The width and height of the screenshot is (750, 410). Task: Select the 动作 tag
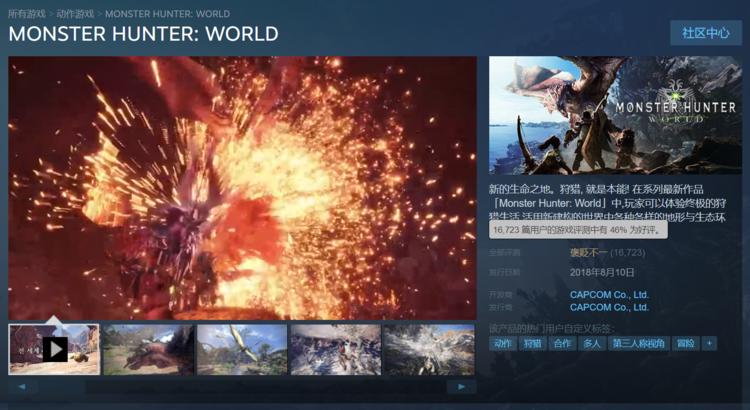(x=503, y=344)
